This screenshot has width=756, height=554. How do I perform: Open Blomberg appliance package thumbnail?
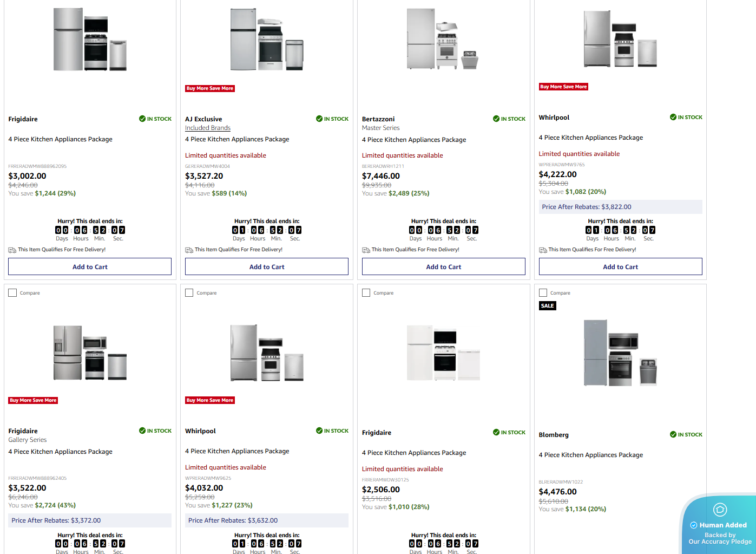pos(620,353)
